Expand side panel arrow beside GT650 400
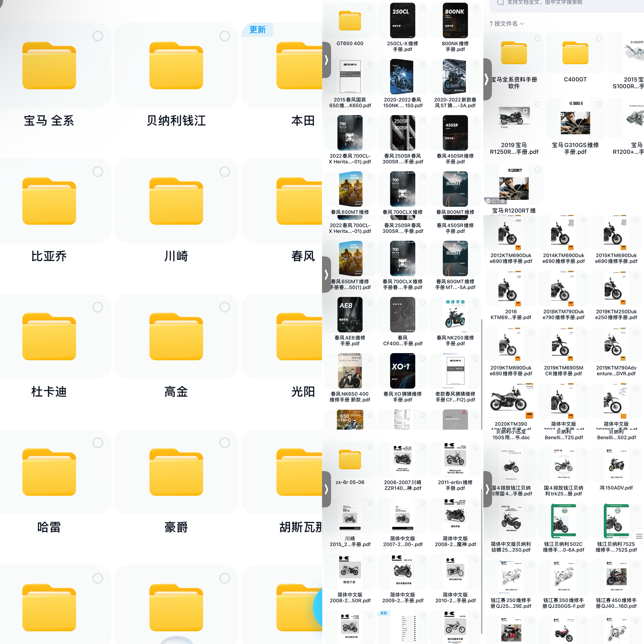This screenshot has width=644, height=644. pos(326,60)
